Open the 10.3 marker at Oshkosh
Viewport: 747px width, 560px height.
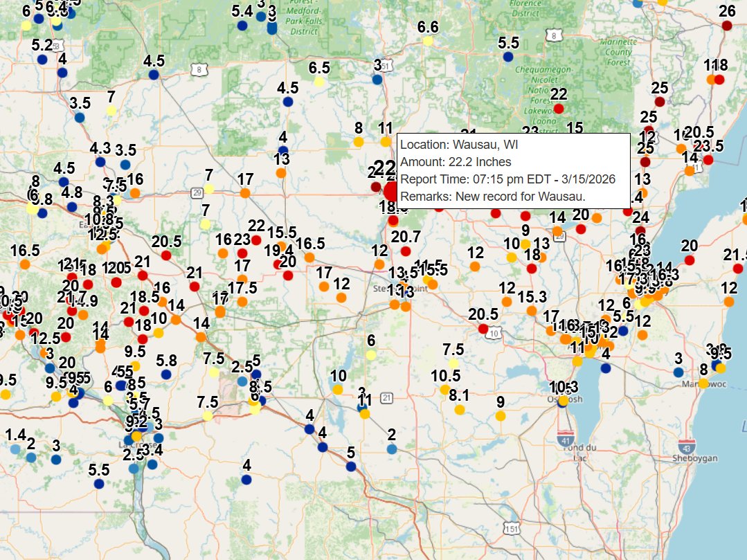coord(563,401)
